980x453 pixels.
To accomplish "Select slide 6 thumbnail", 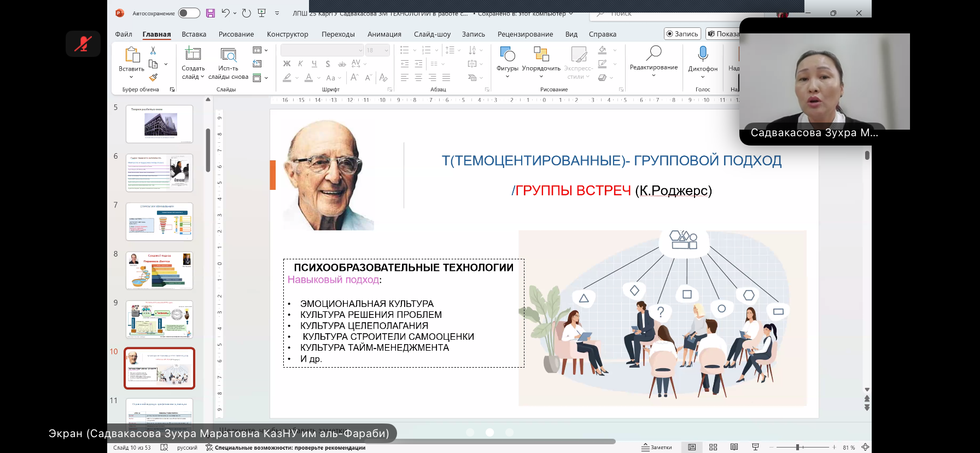I will pyautogui.click(x=159, y=173).
